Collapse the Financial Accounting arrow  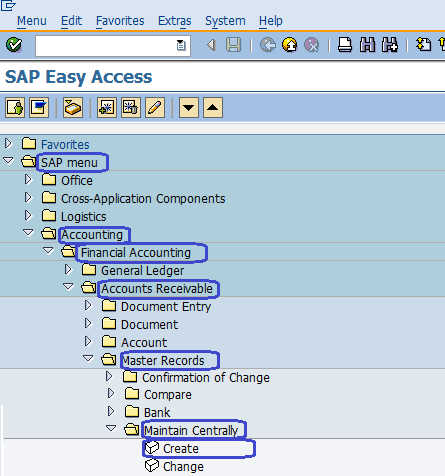tap(48, 250)
